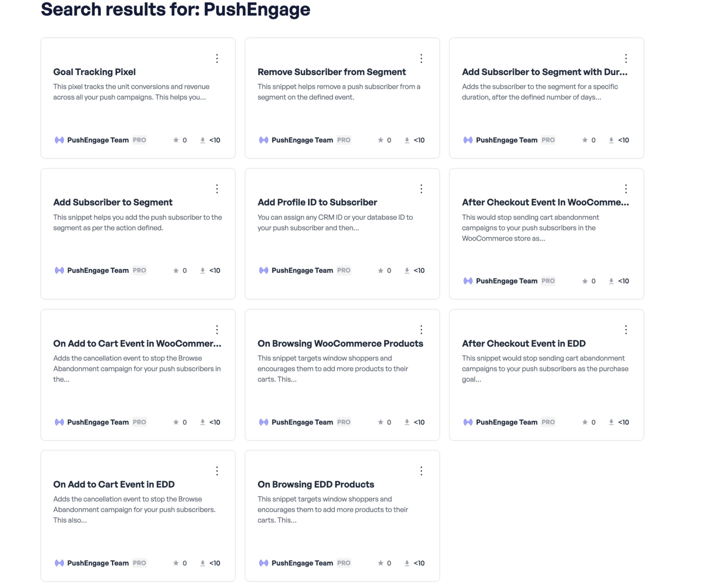Select Add Subscriber to Segment with Duration title
The height and width of the screenshot is (588, 723).
[544, 72]
